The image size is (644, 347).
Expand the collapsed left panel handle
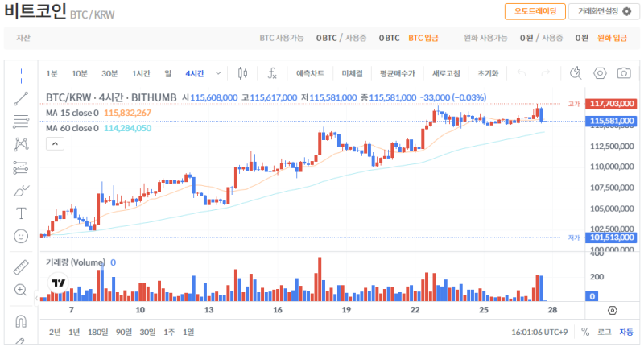tap(36, 298)
